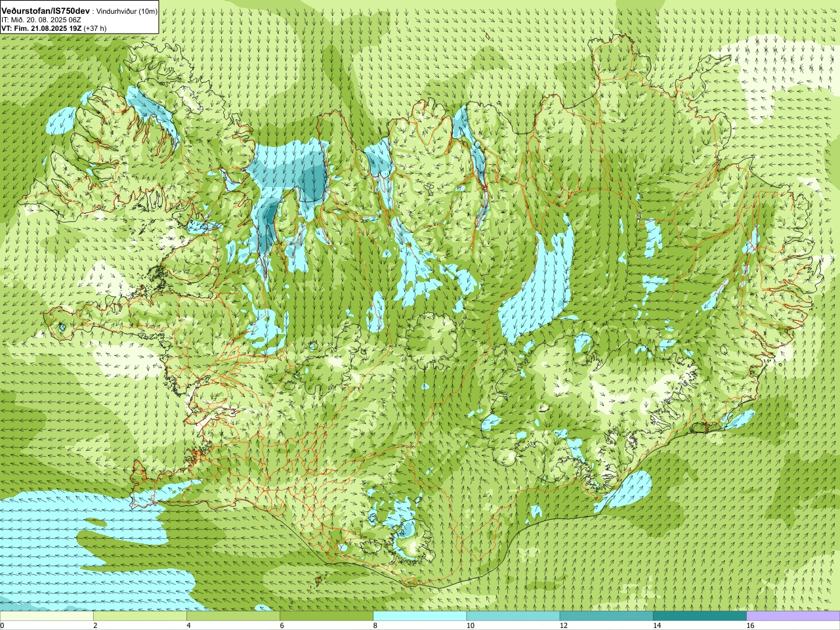Viewport: 840px width, 630px height.
Task: Select the 6–8 darker green legend swatch
Action: 326,616
